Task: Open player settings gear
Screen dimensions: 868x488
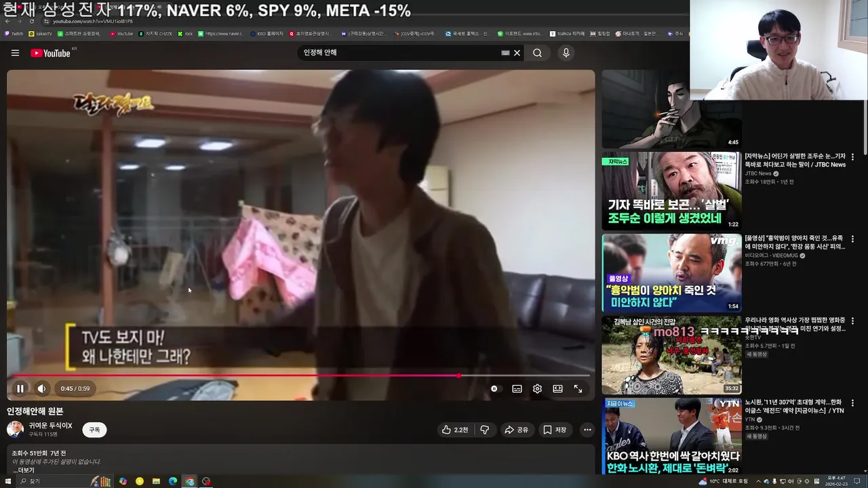Action: pos(537,388)
